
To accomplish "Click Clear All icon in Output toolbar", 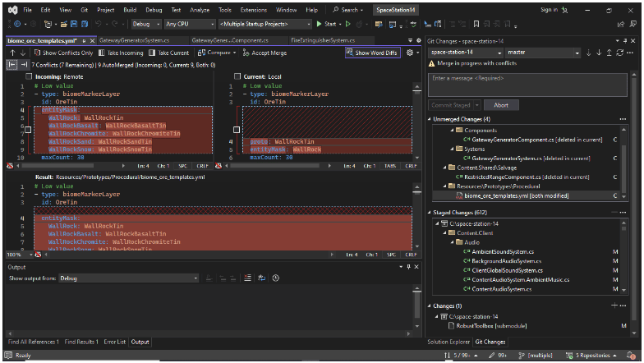I will (x=247, y=278).
